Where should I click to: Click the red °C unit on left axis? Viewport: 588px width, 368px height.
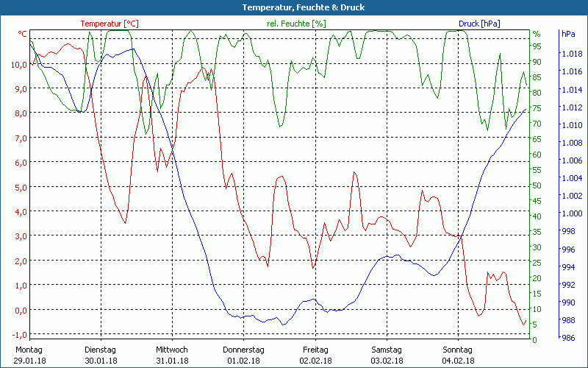click(23, 34)
